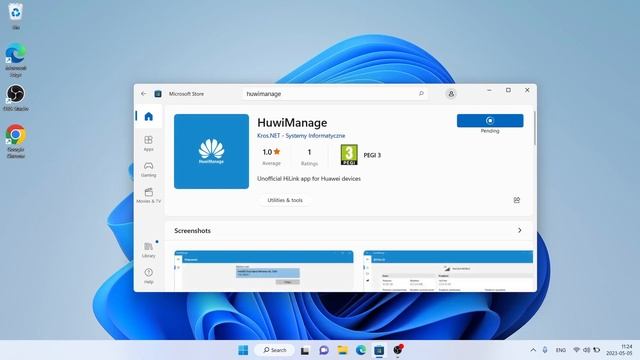
Task: Show hidden system tray icons
Action: 533,350
